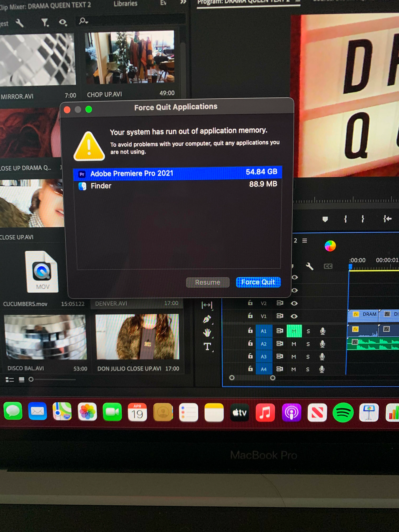399x532 pixels.
Task: Click the Add Marker icon
Action: (325, 219)
